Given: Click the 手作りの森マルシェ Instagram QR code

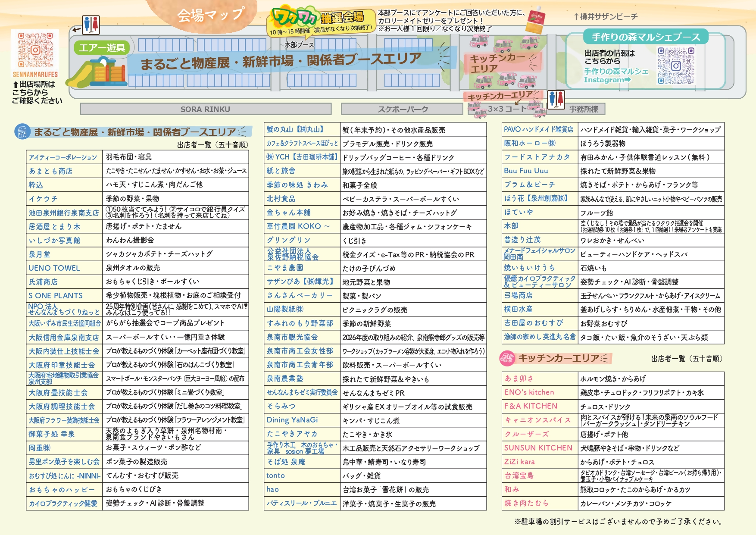Looking at the screenshot, I should [676, 66].
